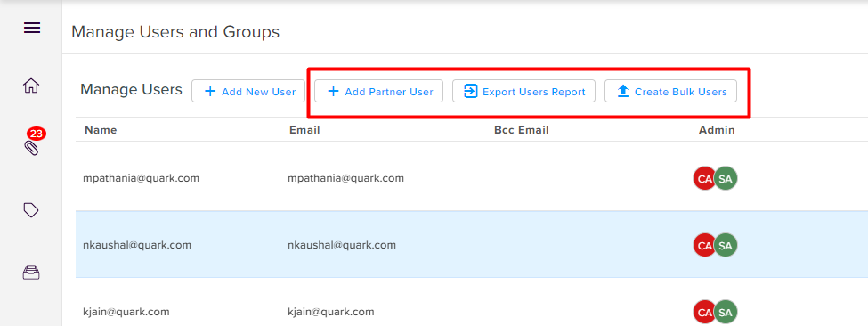Click CA badge in nkaushal row
The width and height of the screenshot is (868, 326).
click(705, 245)
